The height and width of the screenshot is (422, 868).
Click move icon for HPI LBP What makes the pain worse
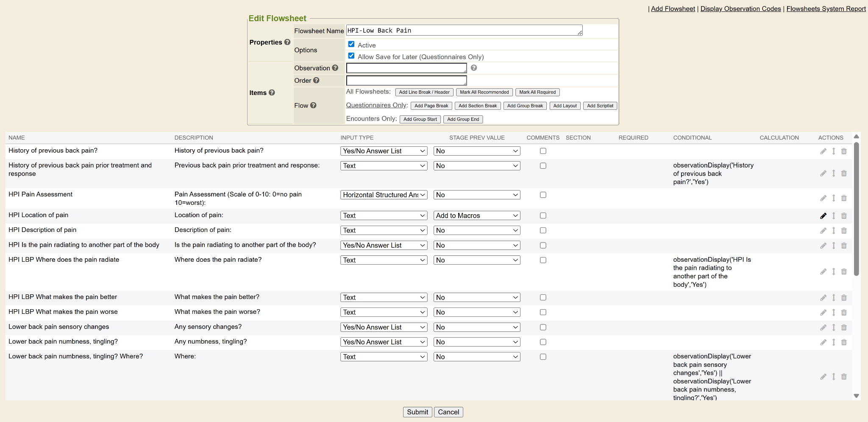[834, 313]
